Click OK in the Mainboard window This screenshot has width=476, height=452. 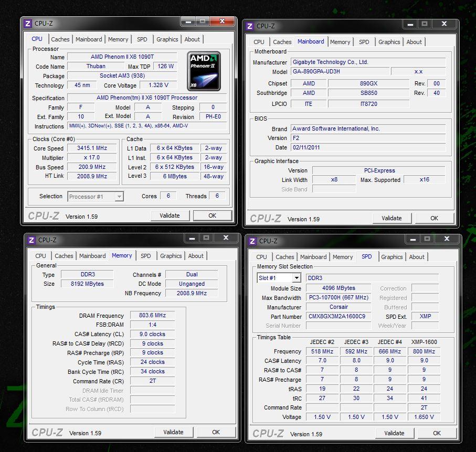435,218
